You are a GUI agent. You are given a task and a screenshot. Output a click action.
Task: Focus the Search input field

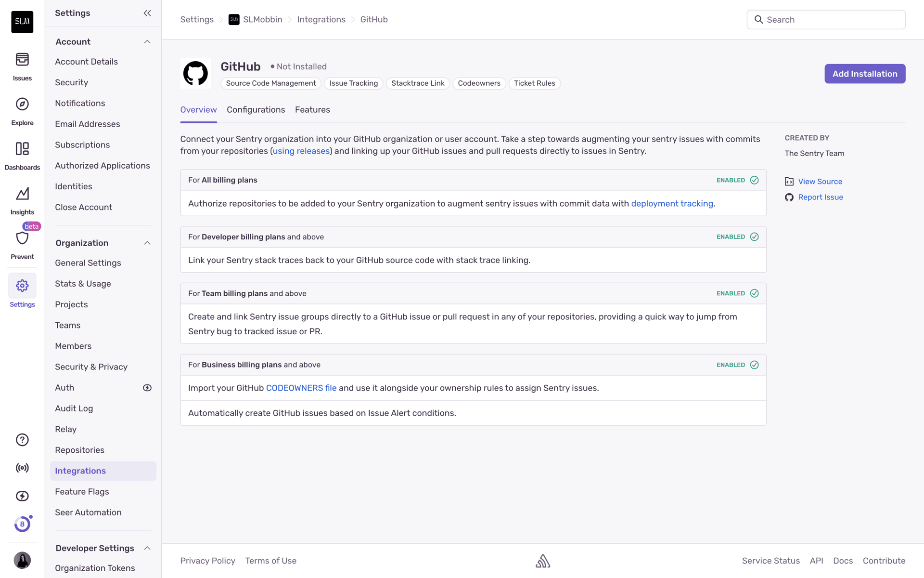point(826,20)
